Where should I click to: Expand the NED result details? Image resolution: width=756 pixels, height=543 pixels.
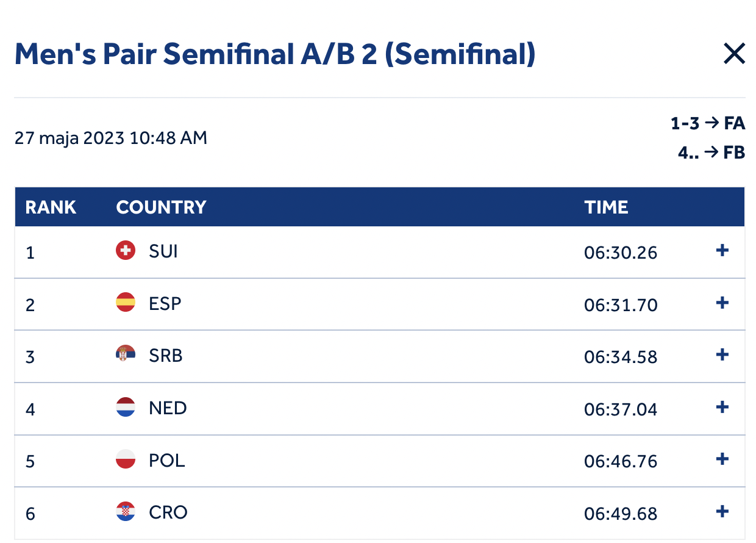[722, 407]
